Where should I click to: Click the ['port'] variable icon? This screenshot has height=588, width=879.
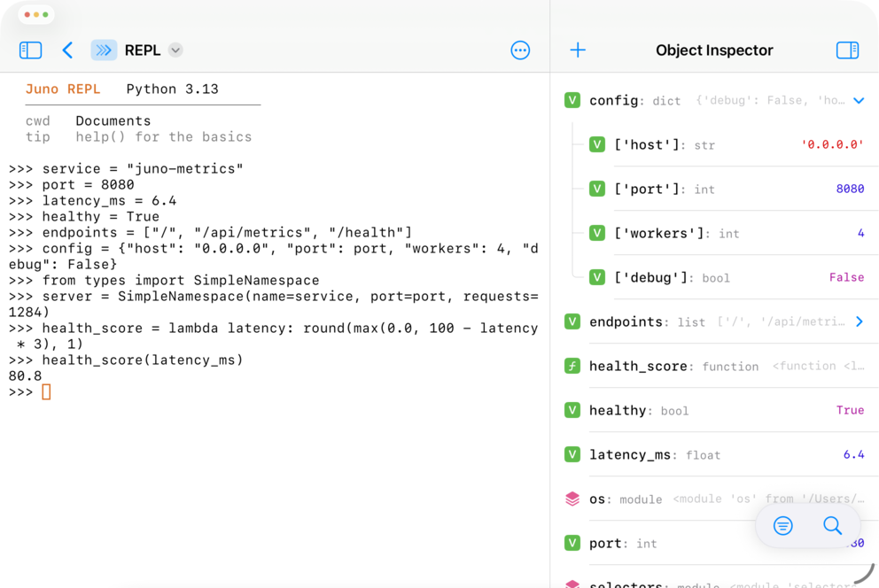597,190
